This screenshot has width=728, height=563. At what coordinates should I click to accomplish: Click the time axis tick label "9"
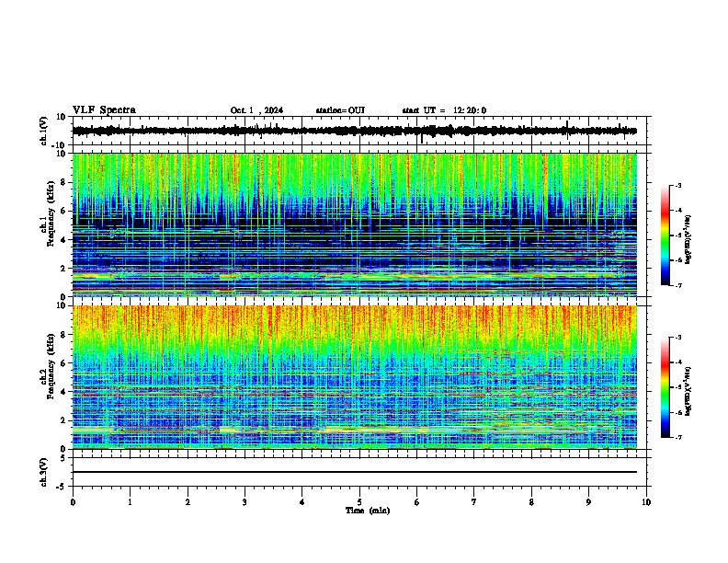tap(588, 502)
